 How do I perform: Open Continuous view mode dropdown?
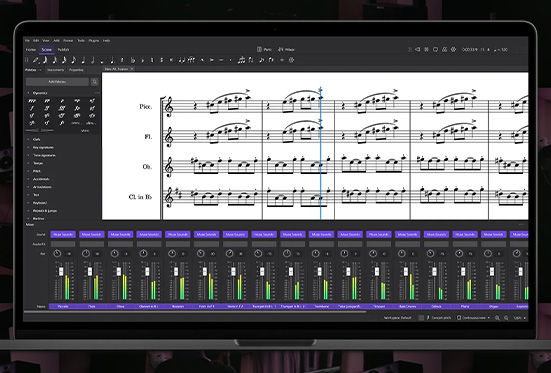(473, 318)
